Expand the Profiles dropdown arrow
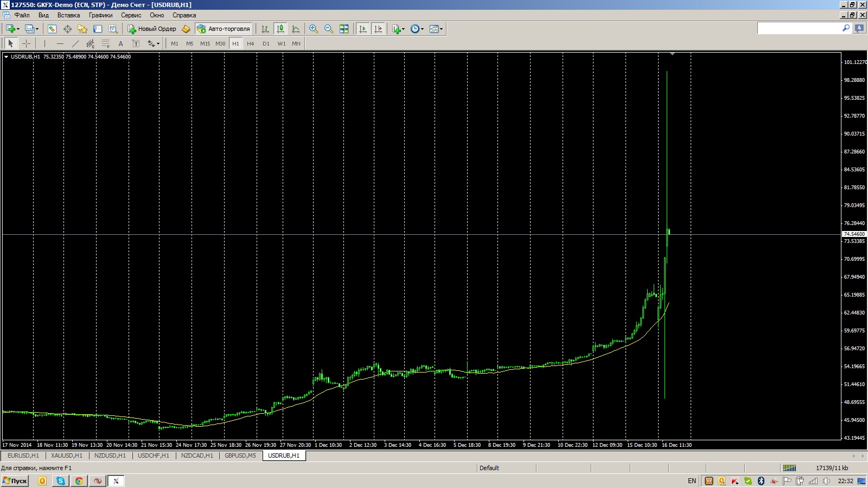The image size is (868, 488). pos(37,29)
